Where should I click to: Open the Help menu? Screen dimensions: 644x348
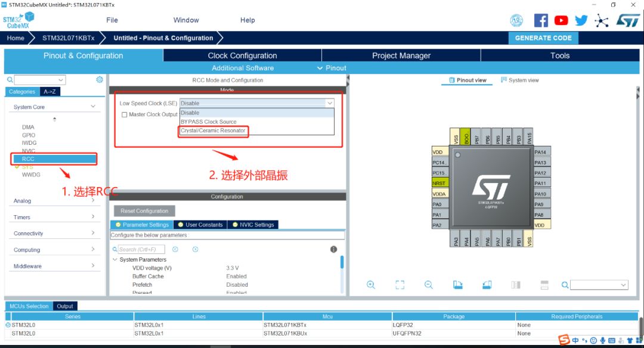(x=247, y=20)
